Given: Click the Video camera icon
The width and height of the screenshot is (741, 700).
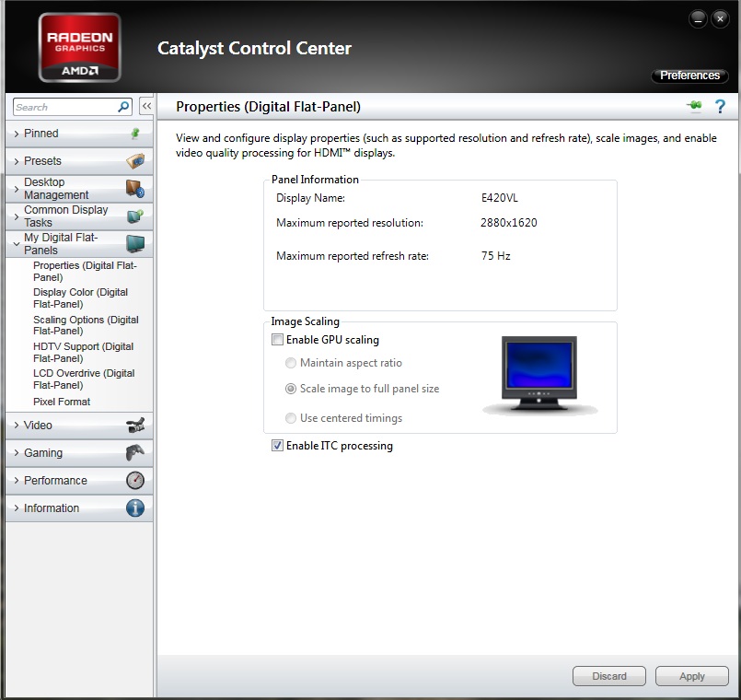Looking at the screenshot, I should click(135, 426).
